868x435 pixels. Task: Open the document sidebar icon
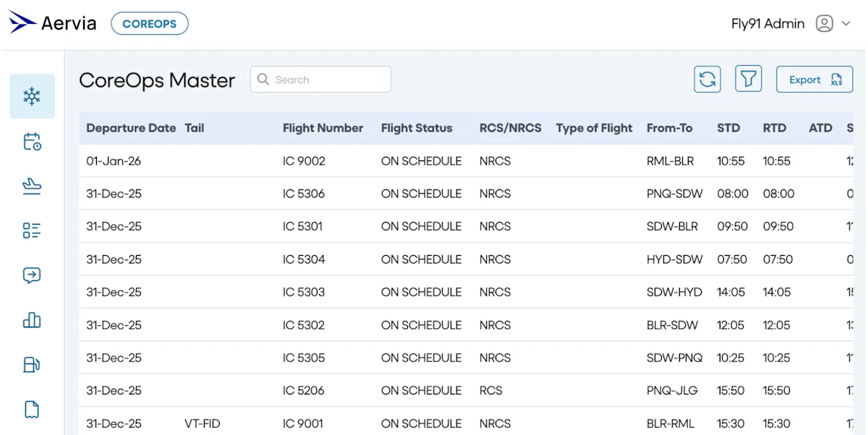32,410
